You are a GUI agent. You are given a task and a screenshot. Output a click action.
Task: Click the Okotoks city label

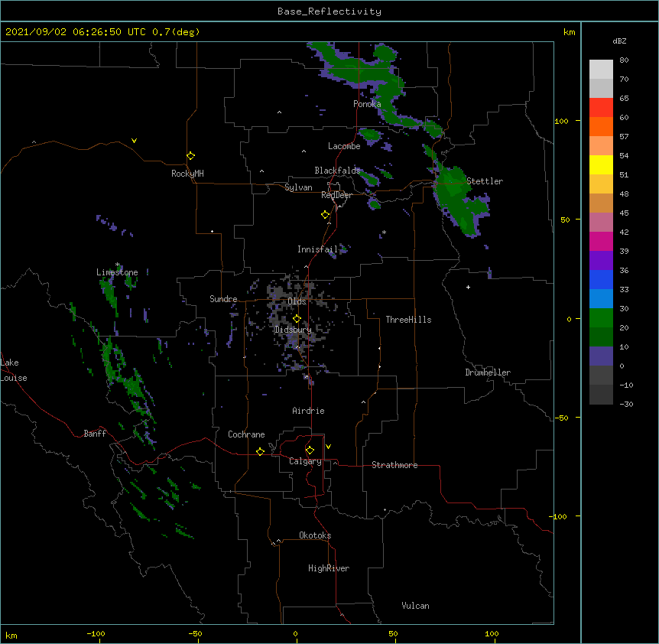coord(315,535)
